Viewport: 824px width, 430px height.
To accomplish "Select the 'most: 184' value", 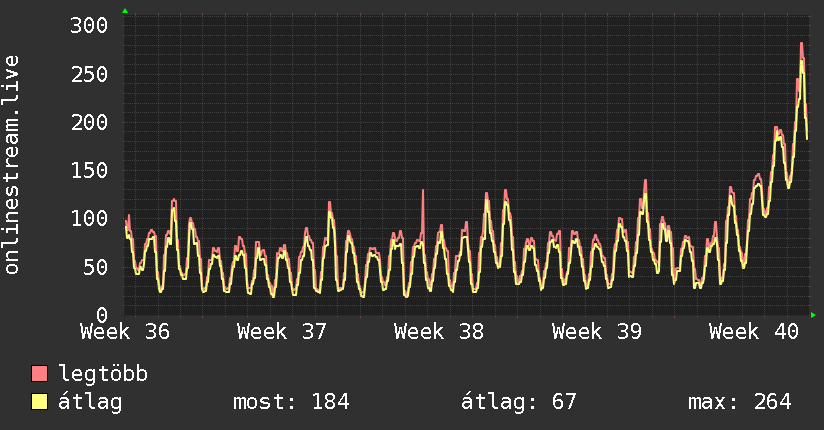I will coord(291,402).
